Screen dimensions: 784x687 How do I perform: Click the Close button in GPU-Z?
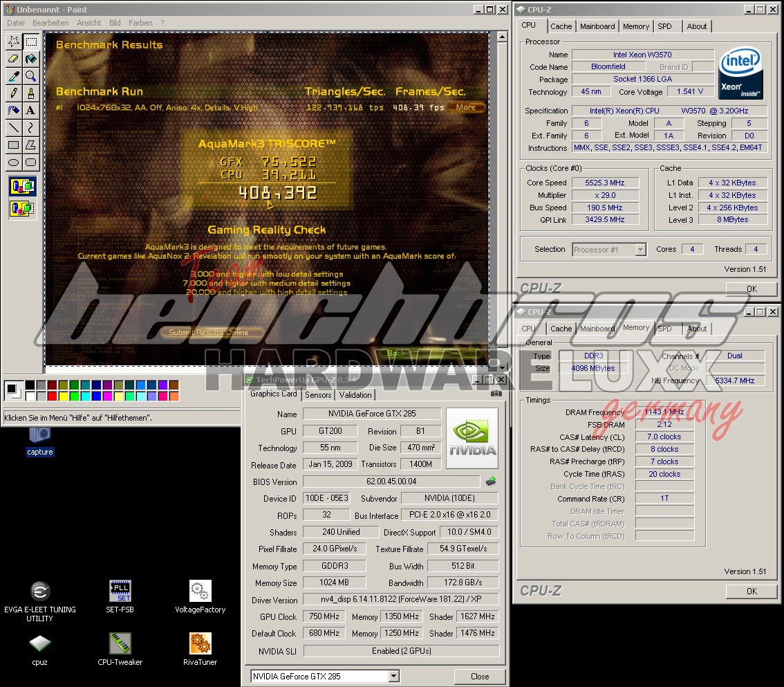[x=480, y=676]
